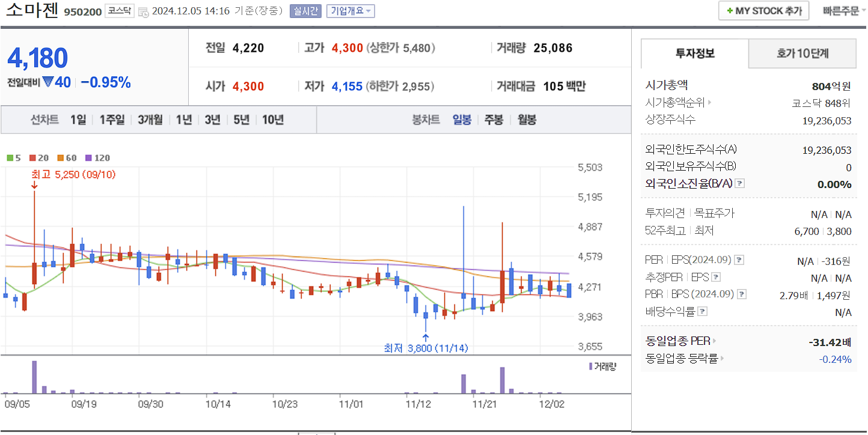Click the 추정PER|EPS help icon

click(715, 277)
